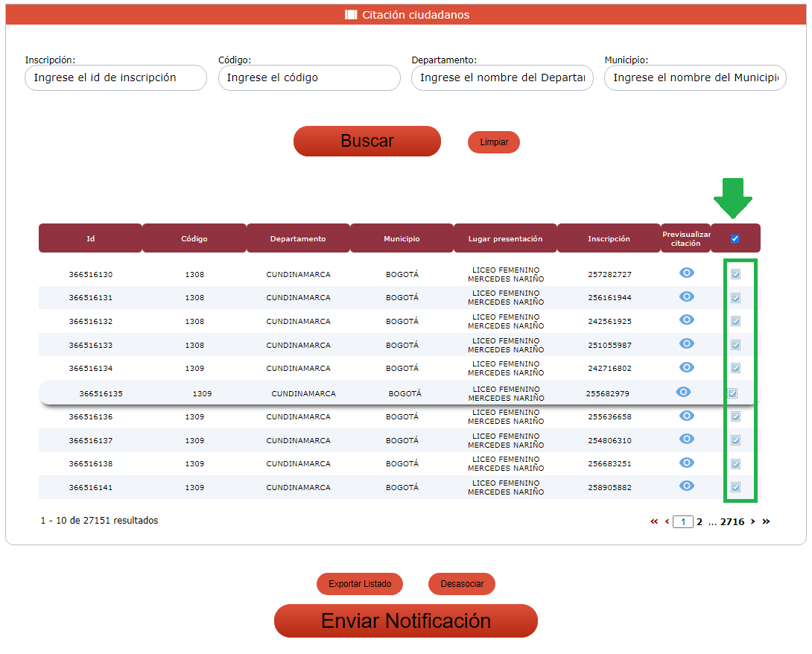
Task: Jump to the first page of results
Action: pyautogui.click(x=654, y=522)
